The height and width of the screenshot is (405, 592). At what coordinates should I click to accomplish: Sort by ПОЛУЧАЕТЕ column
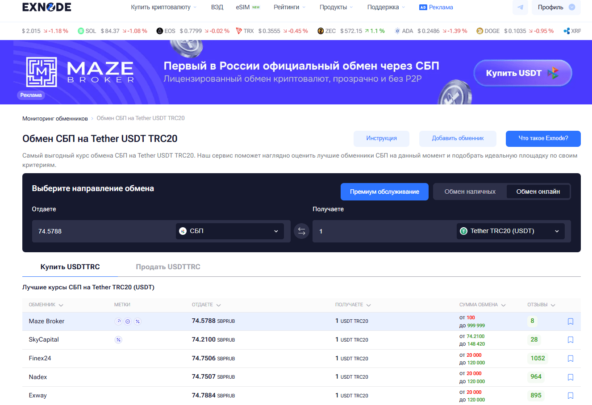353,305
